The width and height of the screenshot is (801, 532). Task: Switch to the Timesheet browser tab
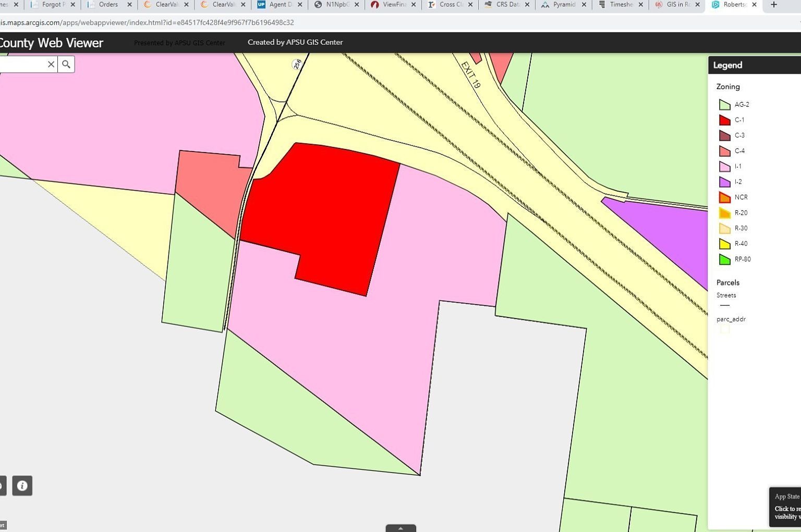620,5
